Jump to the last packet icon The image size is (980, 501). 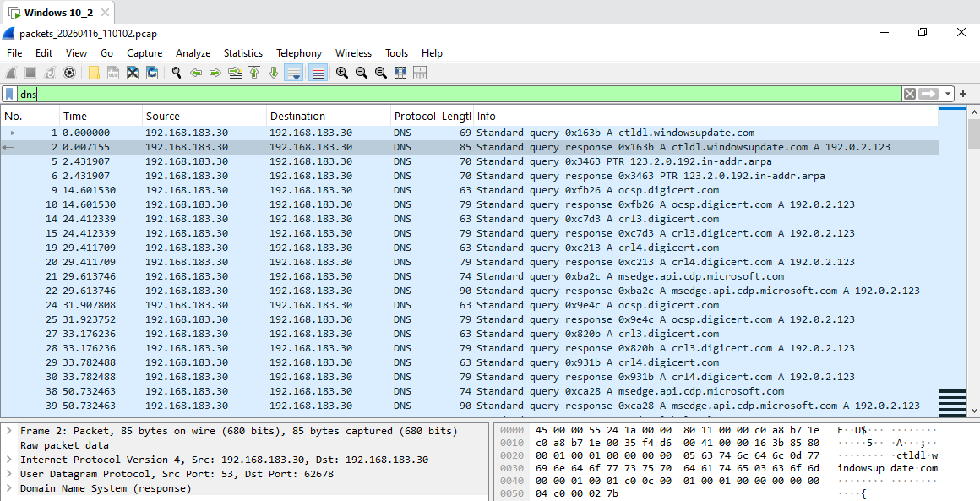[274, 74]
